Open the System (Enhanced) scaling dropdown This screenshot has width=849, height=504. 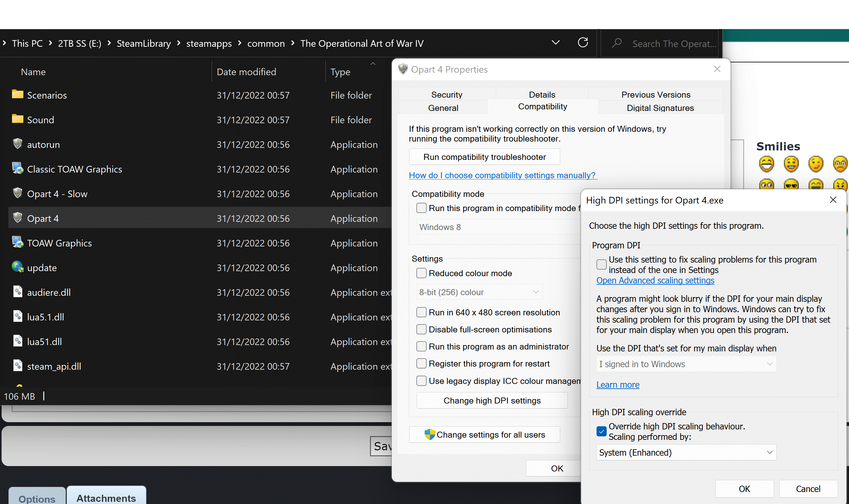coord(686,452)
